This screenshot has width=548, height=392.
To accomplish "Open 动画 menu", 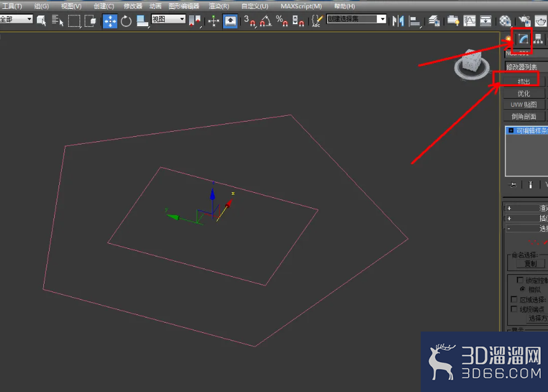I will click(155, 6).
